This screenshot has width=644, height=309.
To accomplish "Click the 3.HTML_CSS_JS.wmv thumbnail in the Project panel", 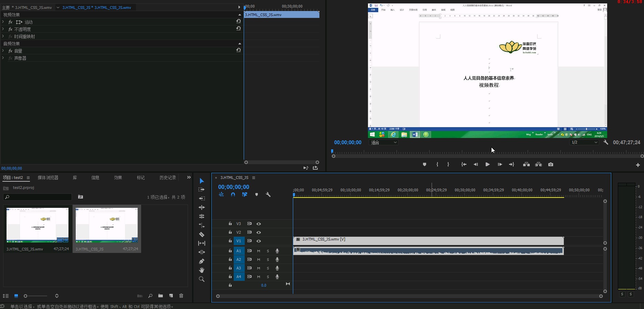I will (x=38, y=225).
